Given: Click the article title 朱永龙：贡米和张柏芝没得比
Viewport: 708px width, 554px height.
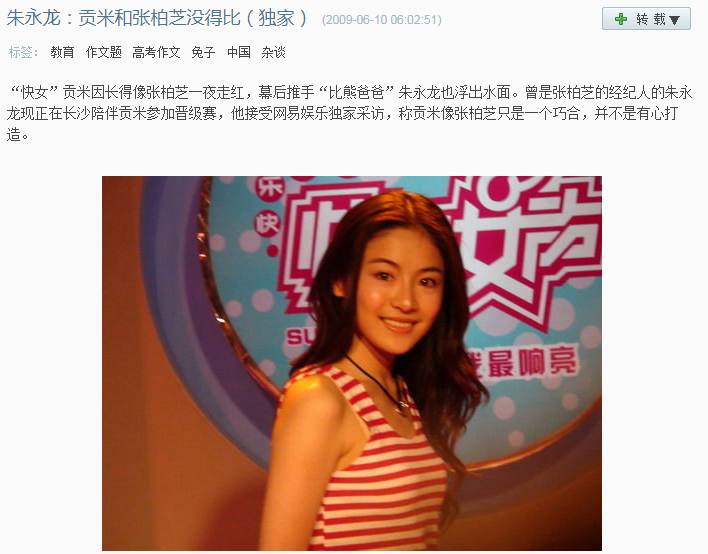Looking at the screenshot, I should [123, 19].
